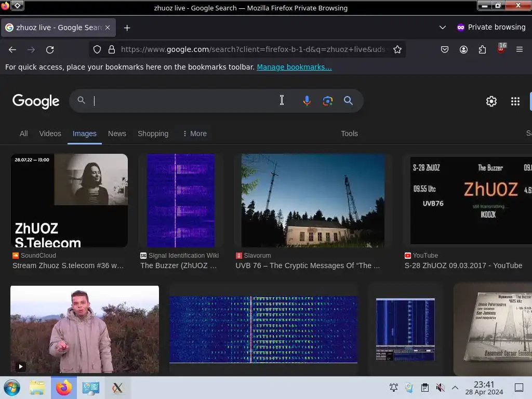The width and height of the screenshot is (532, 399).
Task: Open purple spectrogram Buzzer thumbnail
Action: pos(180,201)
